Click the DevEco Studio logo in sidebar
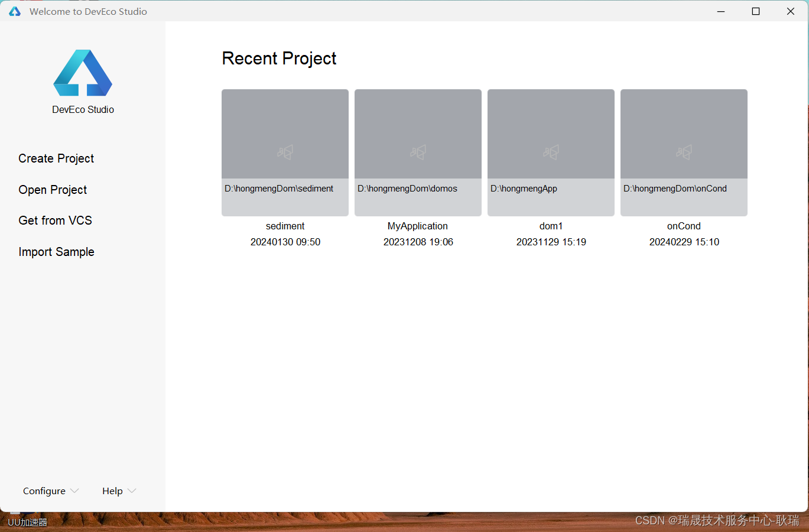The height and width of the screenshot is (532, 809). (83, 73)
